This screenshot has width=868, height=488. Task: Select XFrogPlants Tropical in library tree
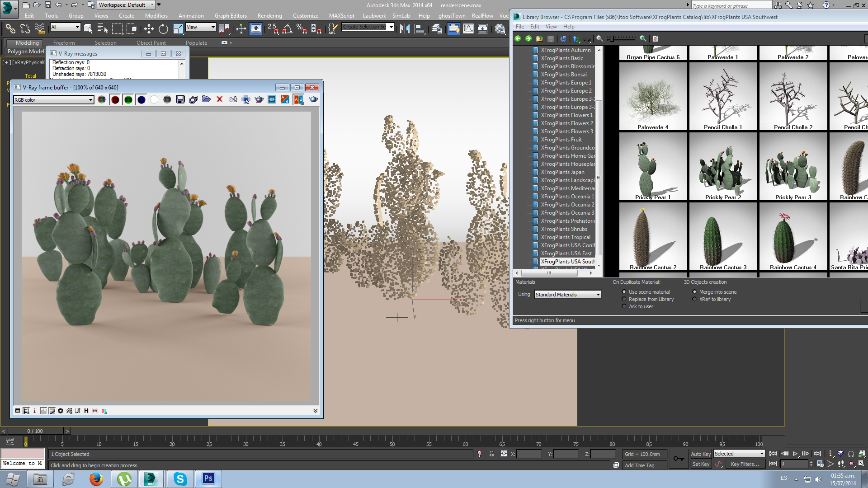coord(565,237)
